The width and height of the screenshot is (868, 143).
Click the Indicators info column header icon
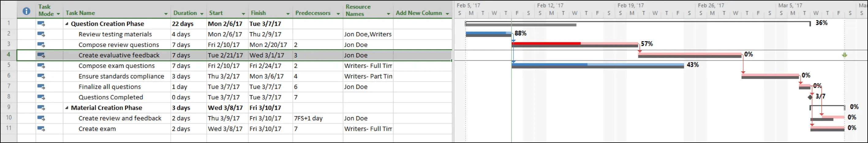[x=26, y=11]
